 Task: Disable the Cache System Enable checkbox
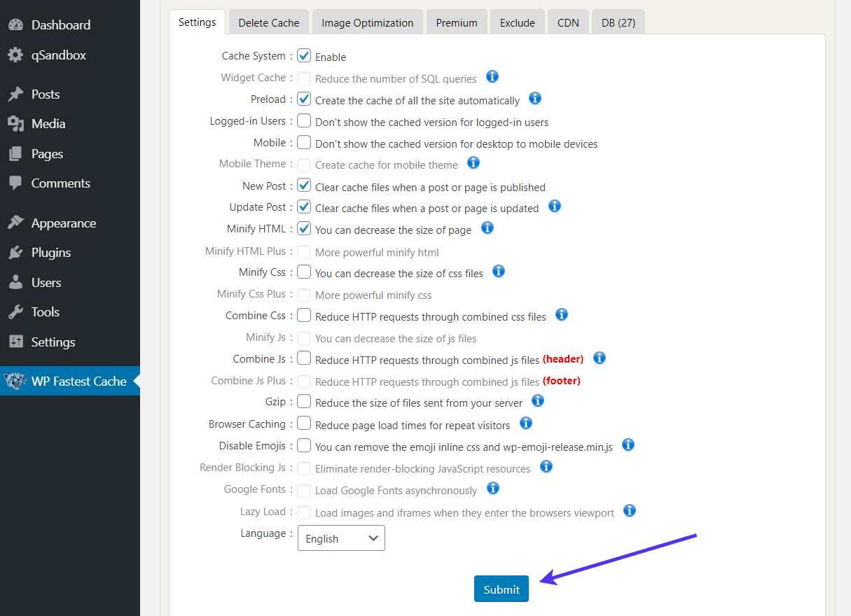pyautogui.click(x=303, y=56)
